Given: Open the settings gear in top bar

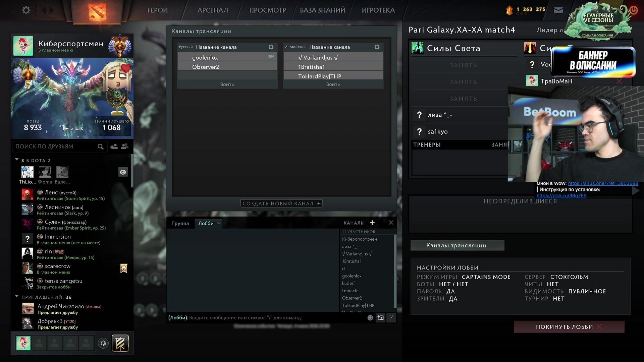Looking at the screenshot, I should click(26, 10).
